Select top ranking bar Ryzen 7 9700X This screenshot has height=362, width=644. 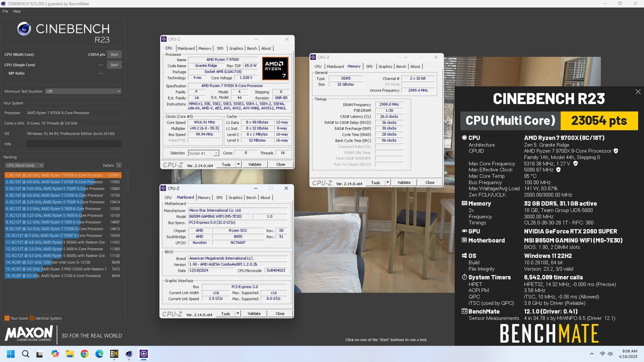63,175
